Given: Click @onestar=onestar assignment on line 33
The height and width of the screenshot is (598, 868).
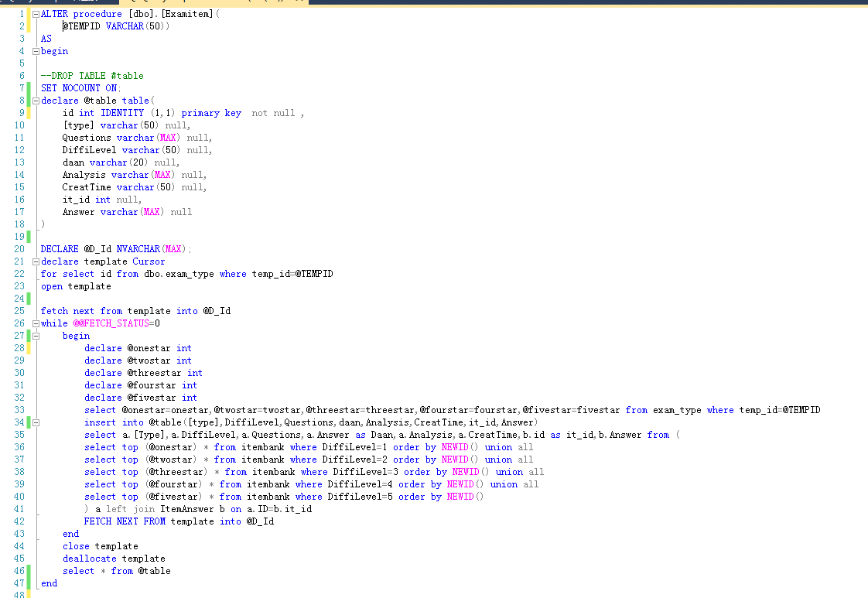Looking at the screenshot, I should 166,410.
